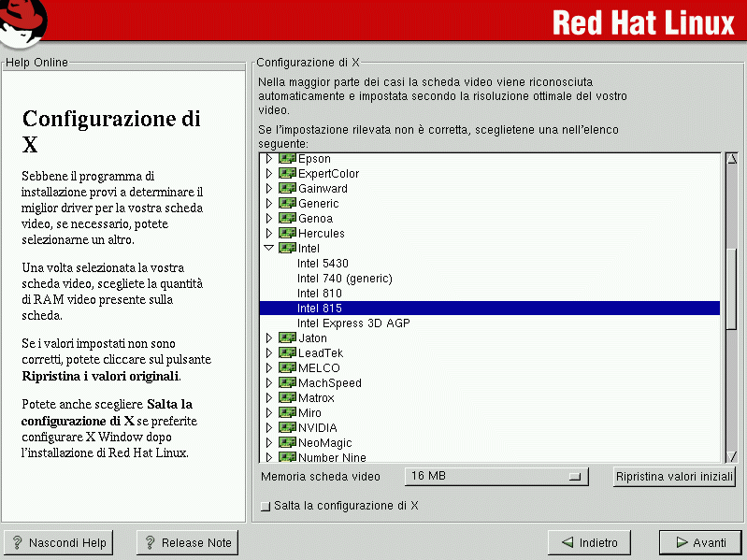
Task: Click Ripristina valori iniziali button
Action: (x=674, y=477)
